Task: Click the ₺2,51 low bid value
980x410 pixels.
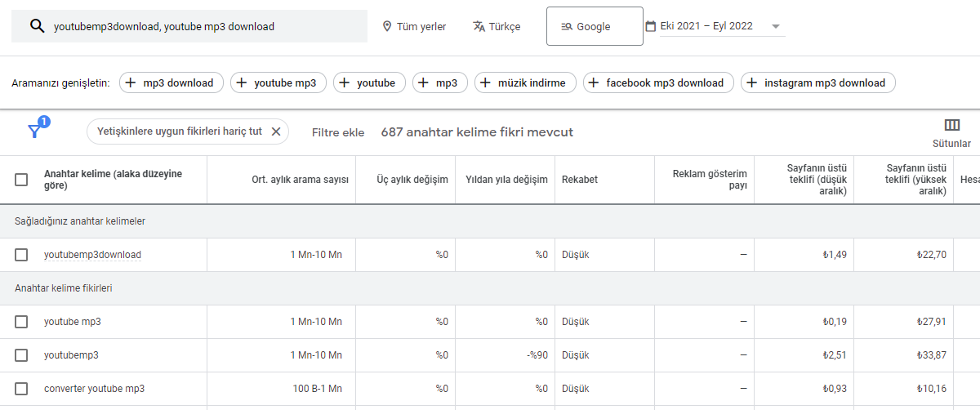Action: [x=835, y=355]
